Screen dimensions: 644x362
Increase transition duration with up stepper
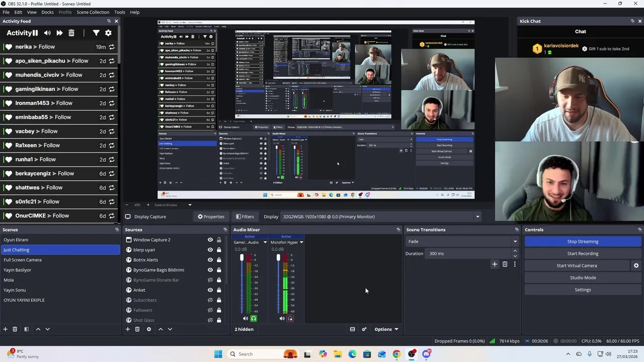tap(515, 251)
